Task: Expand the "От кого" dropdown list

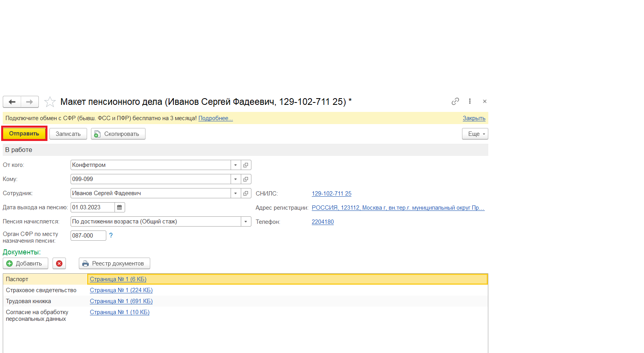Action: click(236, 165)
